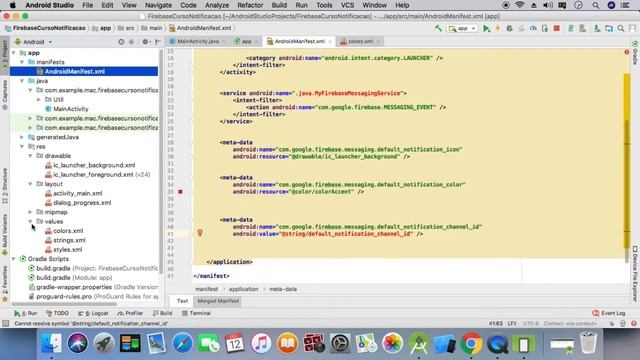
Task: Click the Make Project hammer icon
Action: point(438,28)
